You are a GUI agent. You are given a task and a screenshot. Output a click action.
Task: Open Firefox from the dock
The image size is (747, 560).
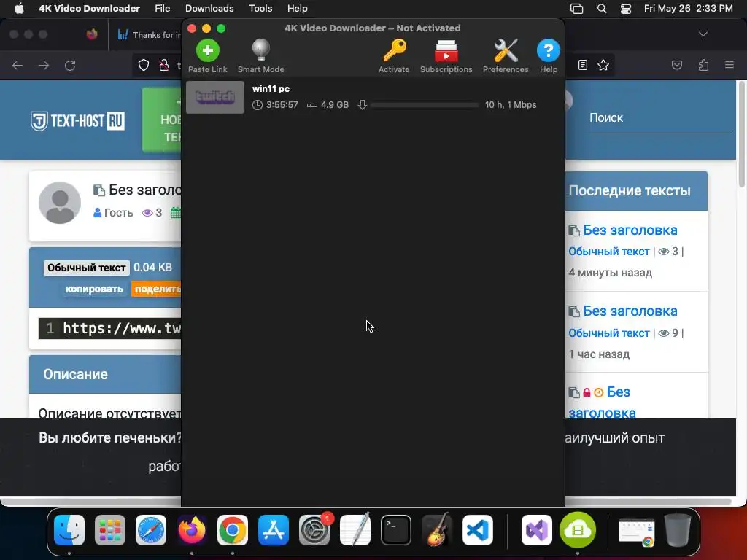point(192,530)
